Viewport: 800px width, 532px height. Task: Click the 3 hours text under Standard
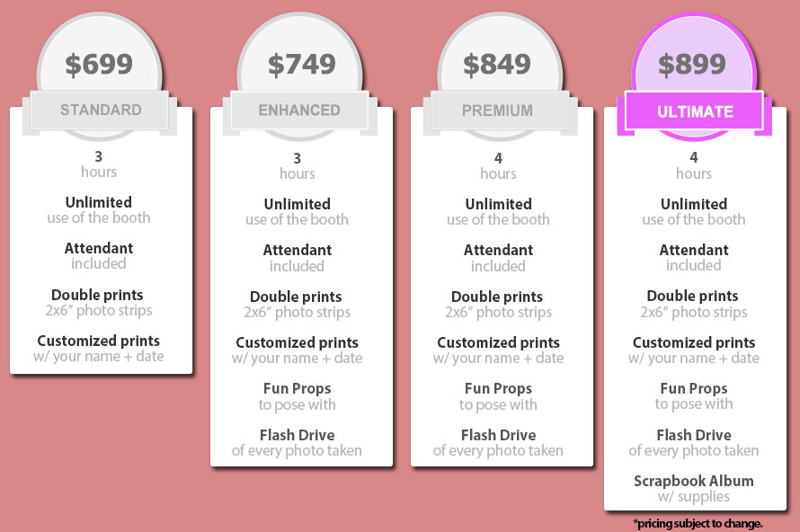pyautogui.click(x=99, y=163)
